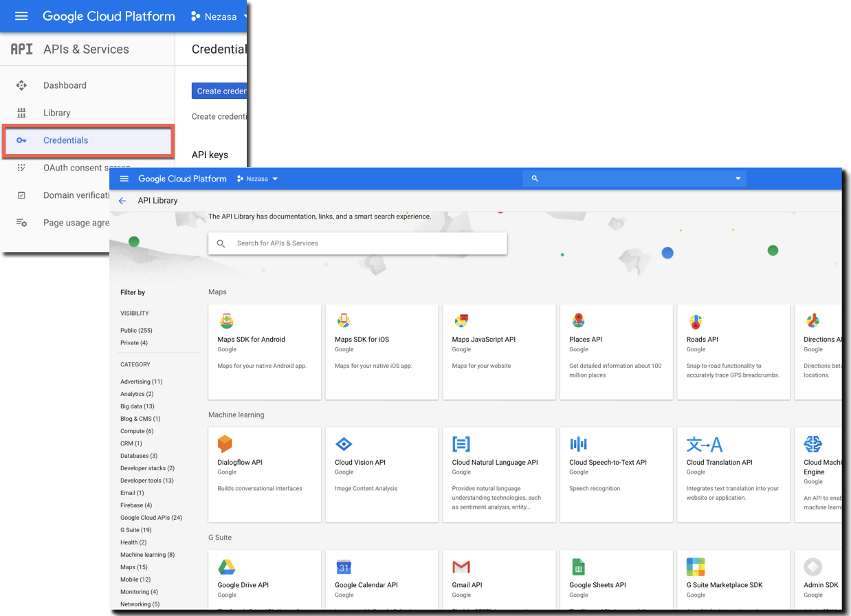Open Domain verification in the sidebar
The height and width of the screenshot is (616, 851).
76,195
